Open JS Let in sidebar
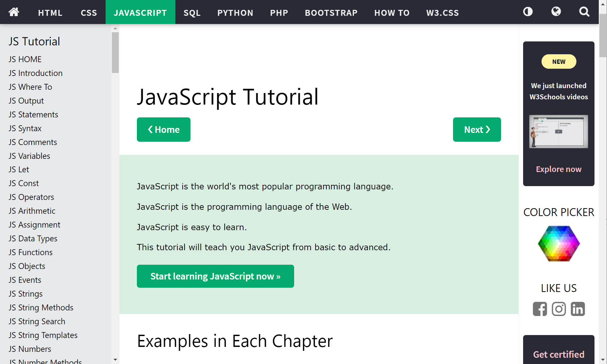Viewport: 607px width, 364px height. click(x=19, y=169)
